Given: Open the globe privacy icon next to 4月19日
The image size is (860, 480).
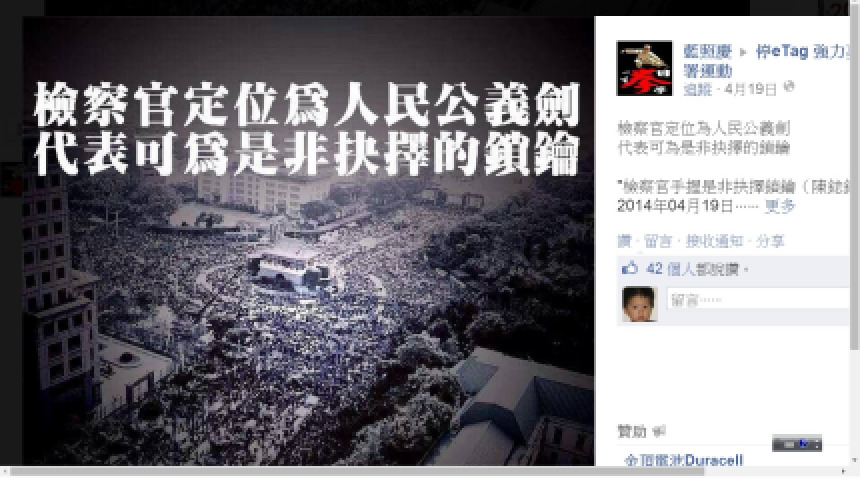Looking at the screenshot, I should [x=789, y=86].
